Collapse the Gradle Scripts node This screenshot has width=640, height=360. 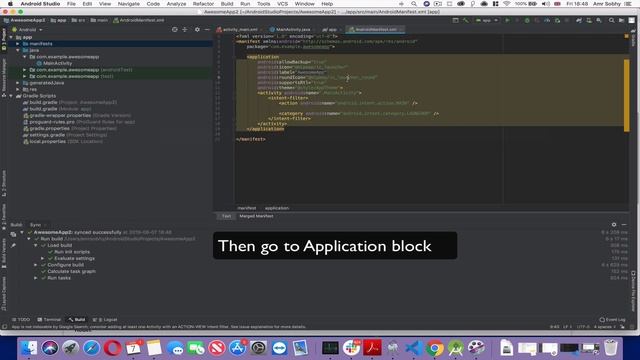click(11, 96)
